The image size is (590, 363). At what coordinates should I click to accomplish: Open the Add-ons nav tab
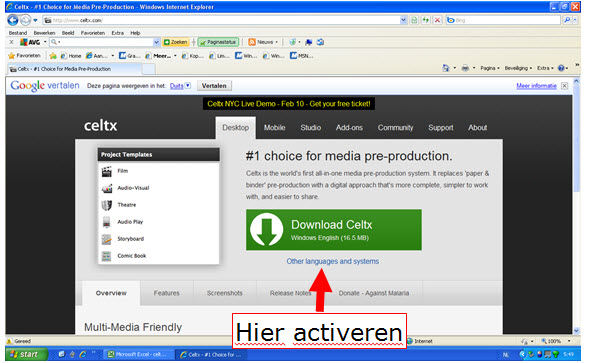(x=349, y=128)
